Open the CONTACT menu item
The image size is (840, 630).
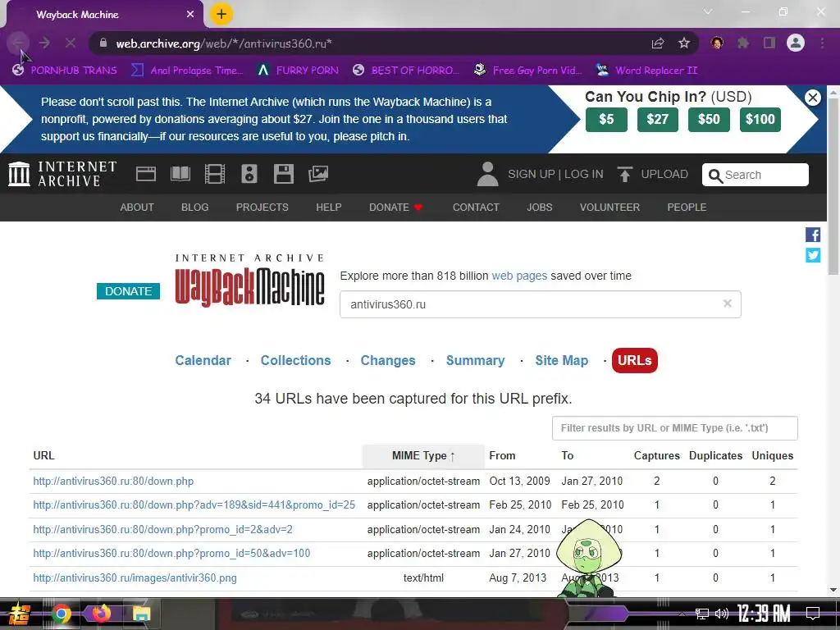476,208
